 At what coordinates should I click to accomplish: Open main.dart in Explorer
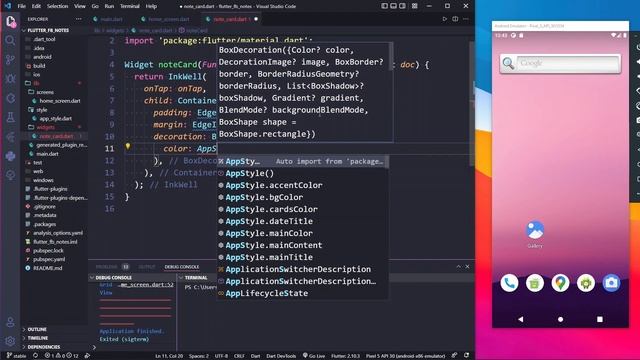(x=47, y=154)
